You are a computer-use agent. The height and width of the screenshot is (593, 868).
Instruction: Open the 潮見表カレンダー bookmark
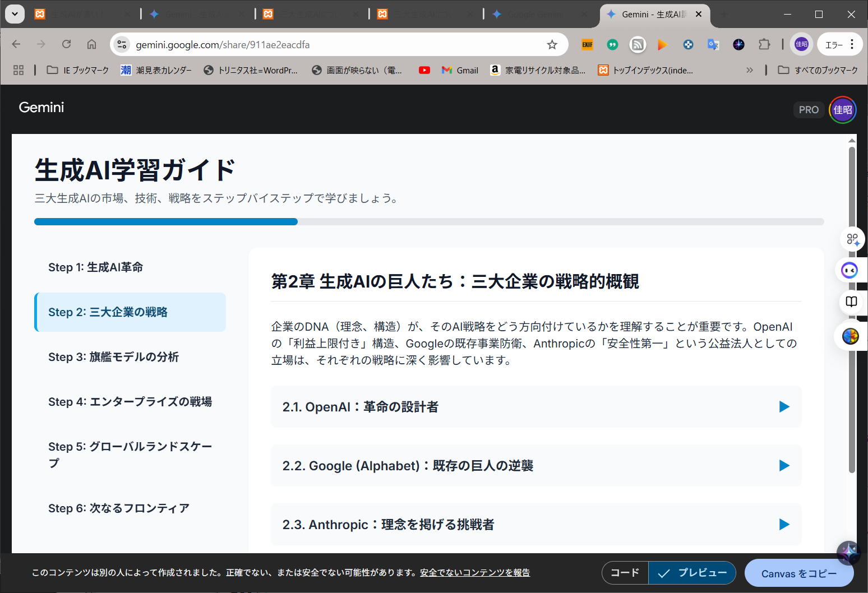[156, 70]
